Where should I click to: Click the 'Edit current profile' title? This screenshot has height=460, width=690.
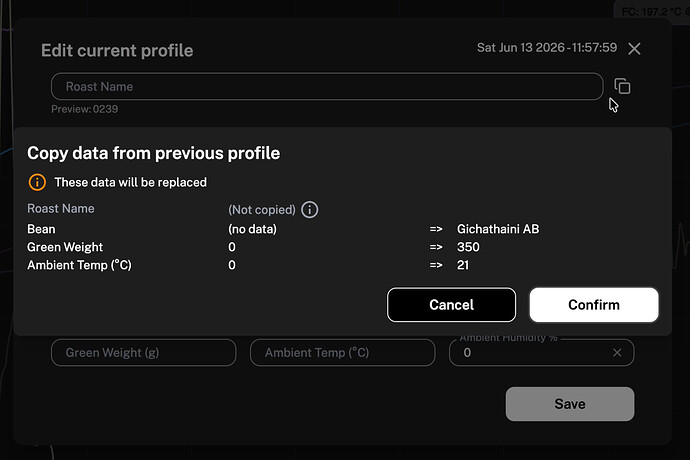(x=117, y=51)
